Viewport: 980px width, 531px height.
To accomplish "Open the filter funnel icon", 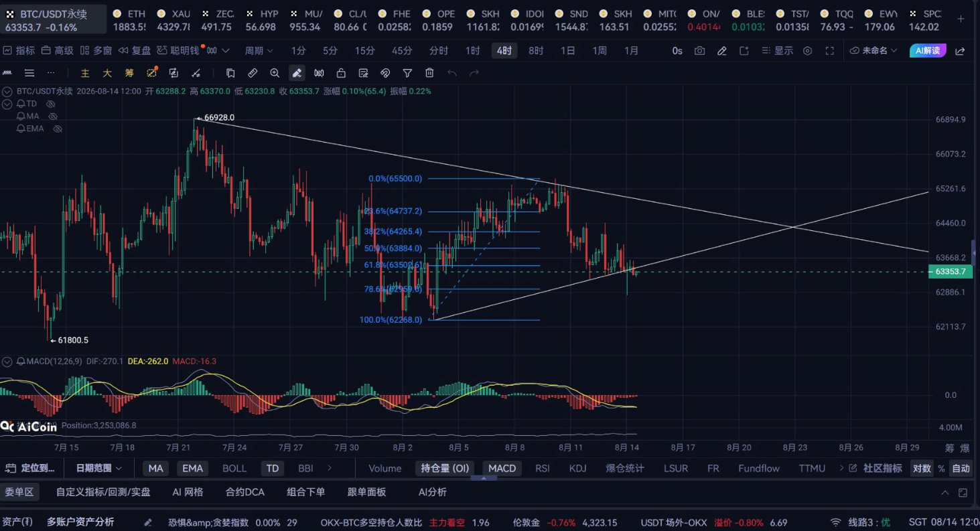I will [x=407, y=73].
